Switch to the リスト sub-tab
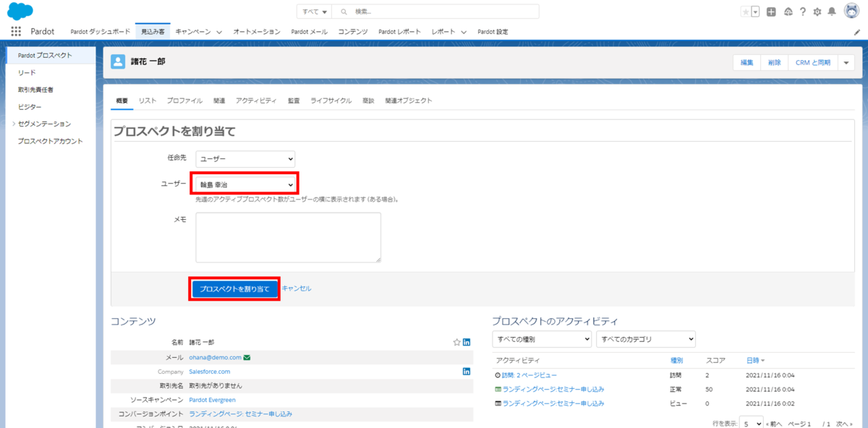Viewport: 868px width, 428px height. pos(148,100)
